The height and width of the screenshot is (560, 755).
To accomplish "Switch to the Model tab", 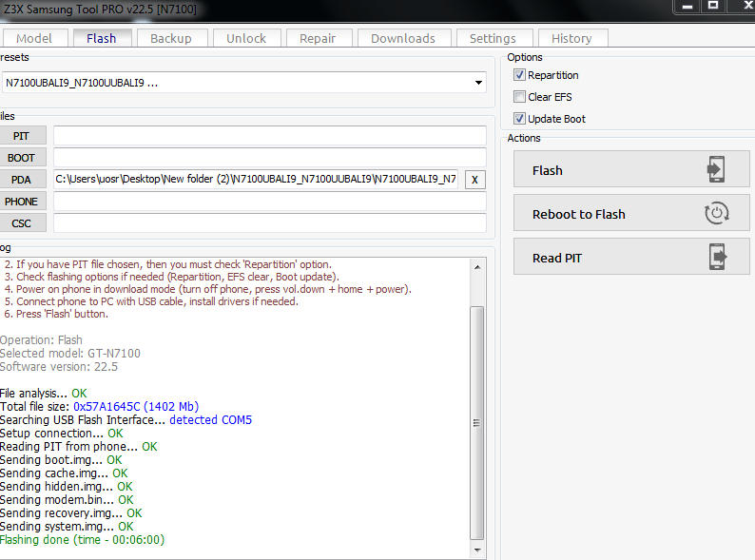I will point(33,38).
